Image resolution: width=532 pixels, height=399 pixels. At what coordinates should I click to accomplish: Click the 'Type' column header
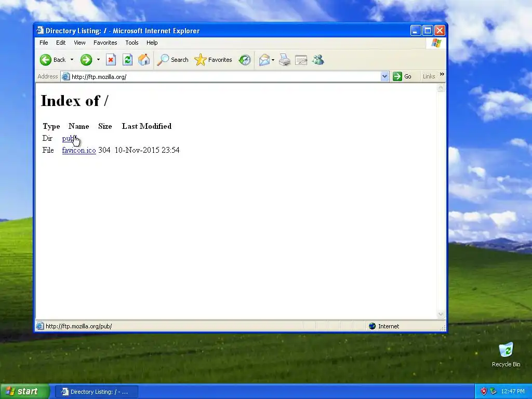(51, 126)
